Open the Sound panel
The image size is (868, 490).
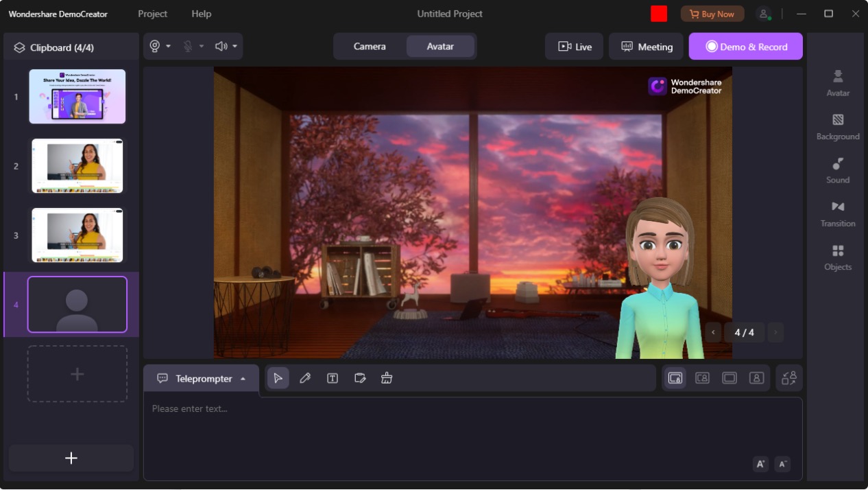(837, 170)
